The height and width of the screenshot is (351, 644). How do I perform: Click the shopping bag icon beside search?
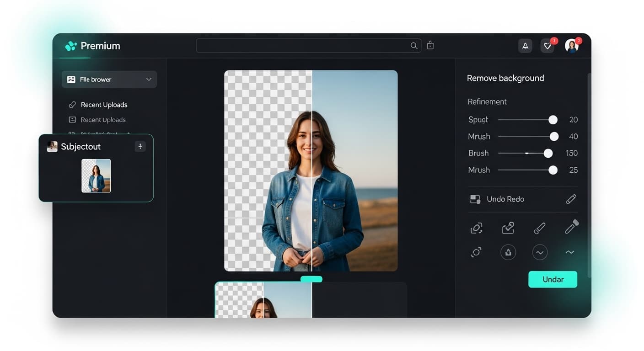click(x=430, y=45)
